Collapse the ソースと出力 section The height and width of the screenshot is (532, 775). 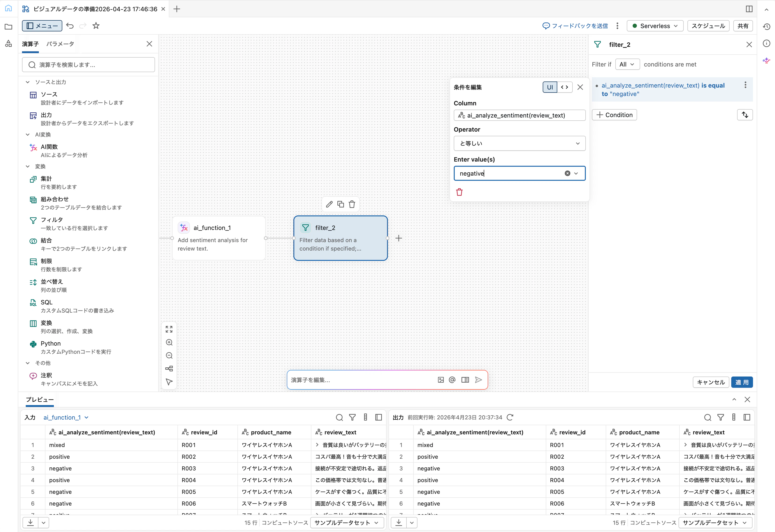coord(28,82)
